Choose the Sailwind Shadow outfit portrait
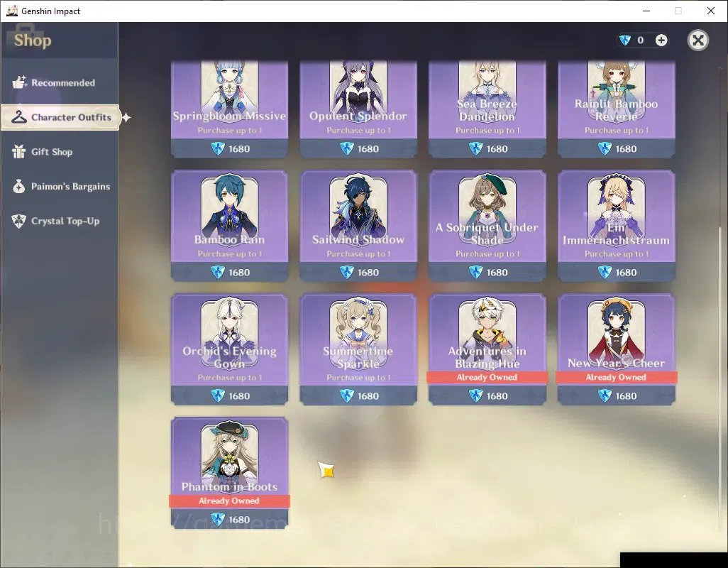This screenshot has height=568, width=728. [x=358, y=208]
